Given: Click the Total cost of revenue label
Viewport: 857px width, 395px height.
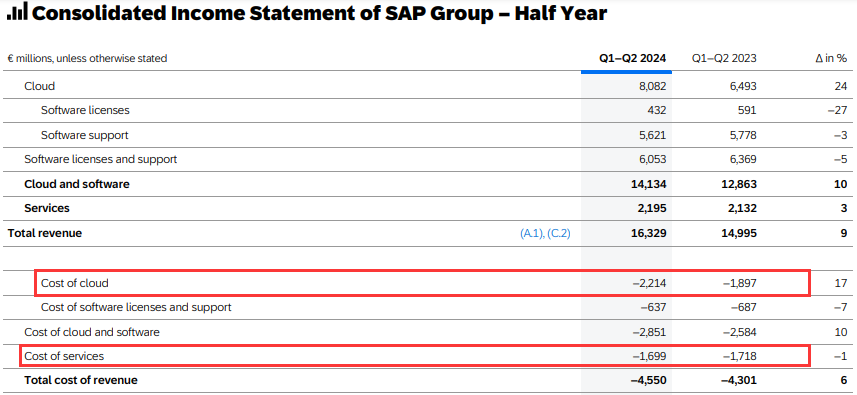Looking at the screenshot, I should 81,380.
